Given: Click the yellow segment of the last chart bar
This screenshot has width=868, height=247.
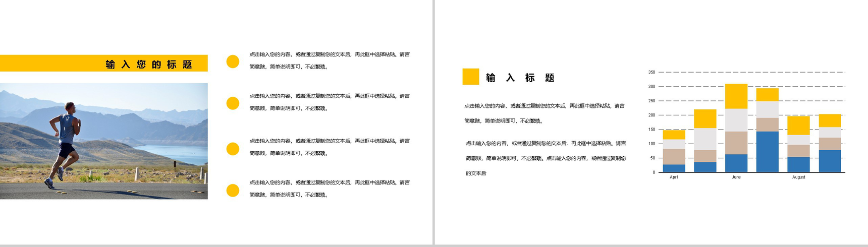Looking at the screenshot, I should point(830,121).
